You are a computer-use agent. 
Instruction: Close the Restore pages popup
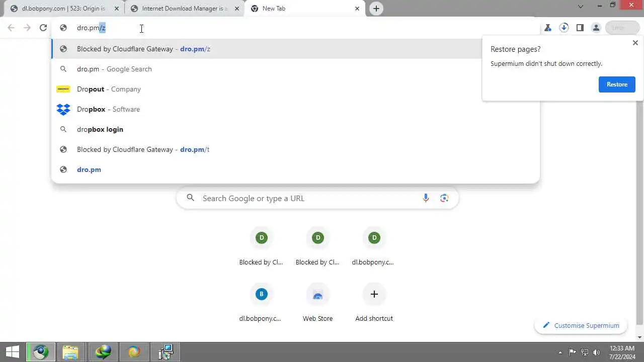coord(635,43)
